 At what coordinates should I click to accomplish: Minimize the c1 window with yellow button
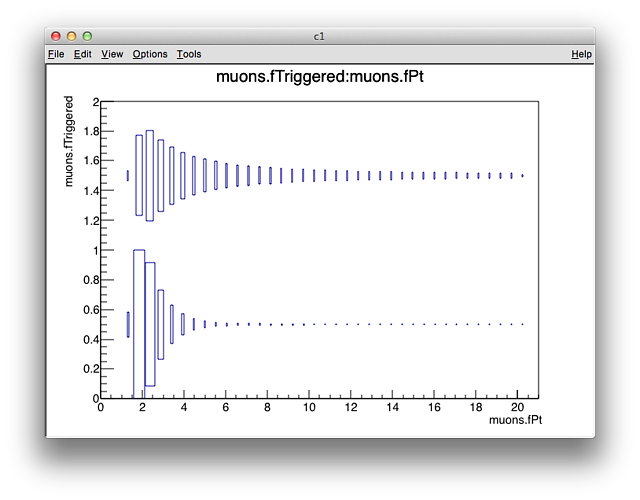71,36
